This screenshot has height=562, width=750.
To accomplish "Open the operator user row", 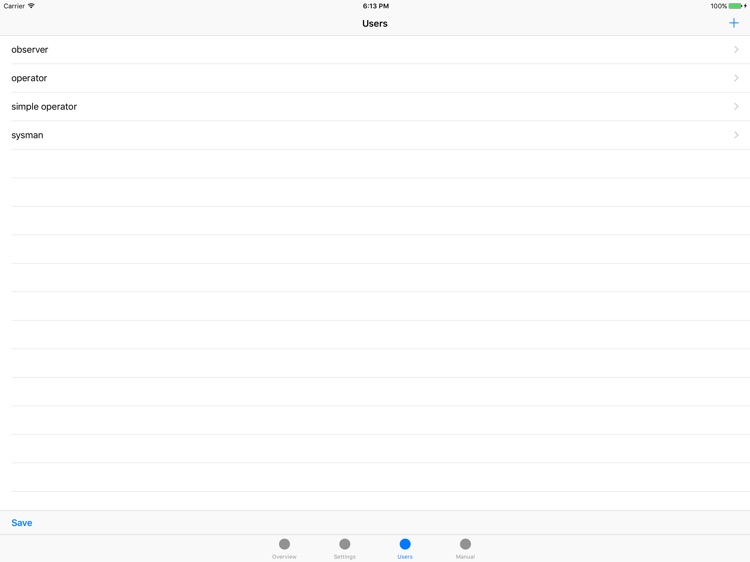I will tap(375, 78).
